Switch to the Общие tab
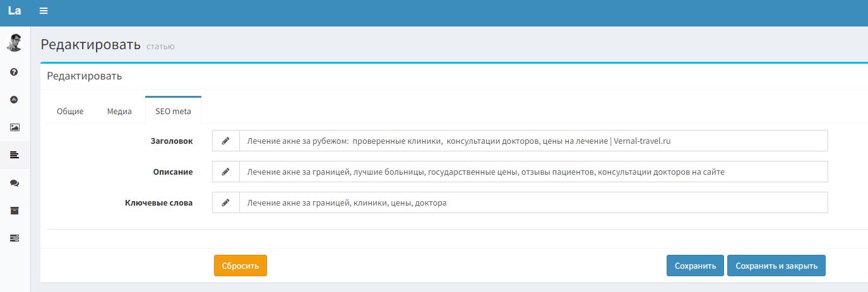Viewport: 868px width, 292px height. click(70, 111)
